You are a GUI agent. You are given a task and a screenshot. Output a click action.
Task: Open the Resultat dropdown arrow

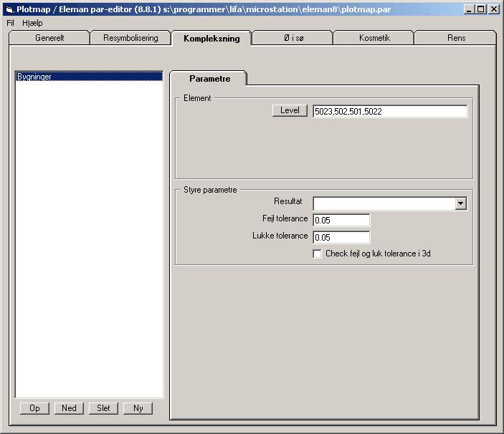click(460, 203)
